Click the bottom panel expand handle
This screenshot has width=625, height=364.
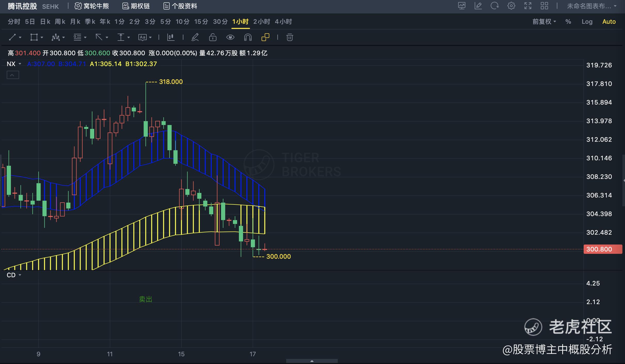pos(312,361)
